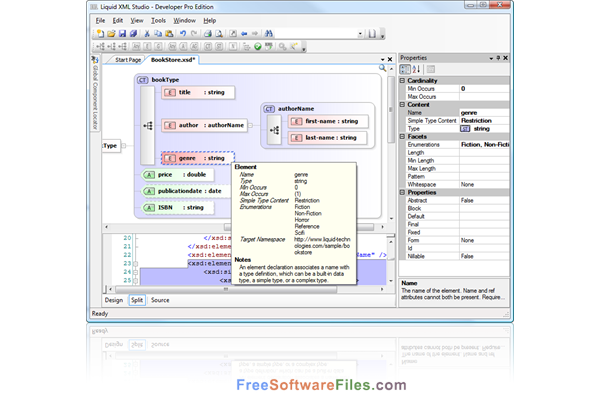600x400 pixels.
Task: Click the Navigate Forward arrow icon
Action: [255, 34]
